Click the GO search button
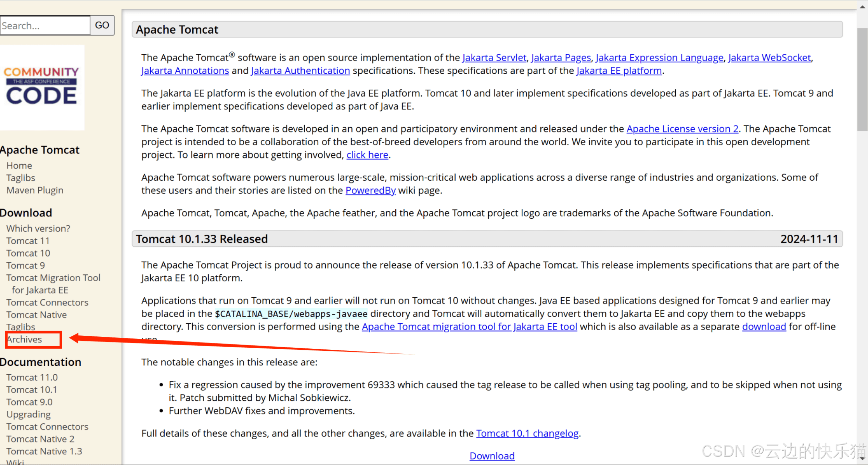 click(x=102, y=25)
